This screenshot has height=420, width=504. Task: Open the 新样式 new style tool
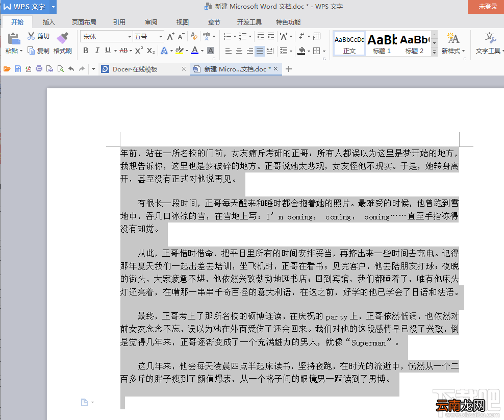(453, 43)
